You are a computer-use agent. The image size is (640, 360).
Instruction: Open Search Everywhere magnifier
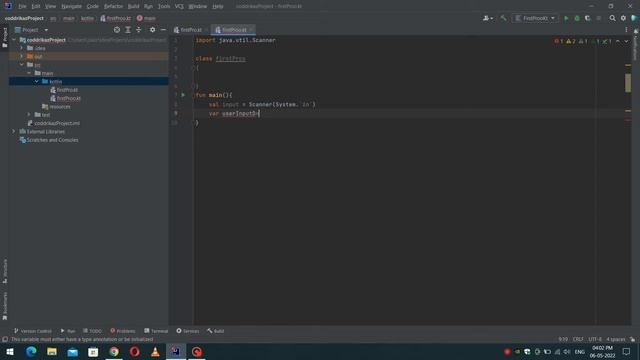tap(613, 18)
